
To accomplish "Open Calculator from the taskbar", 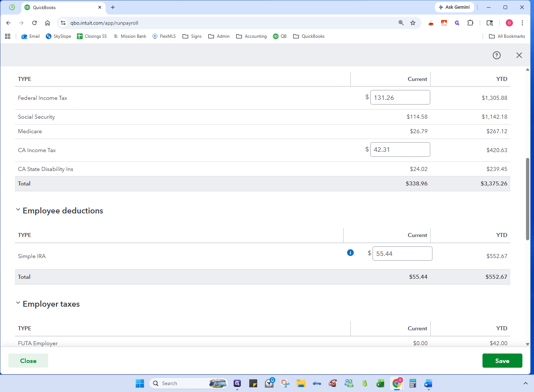I will pyautogui.click(x=412, y=383).
